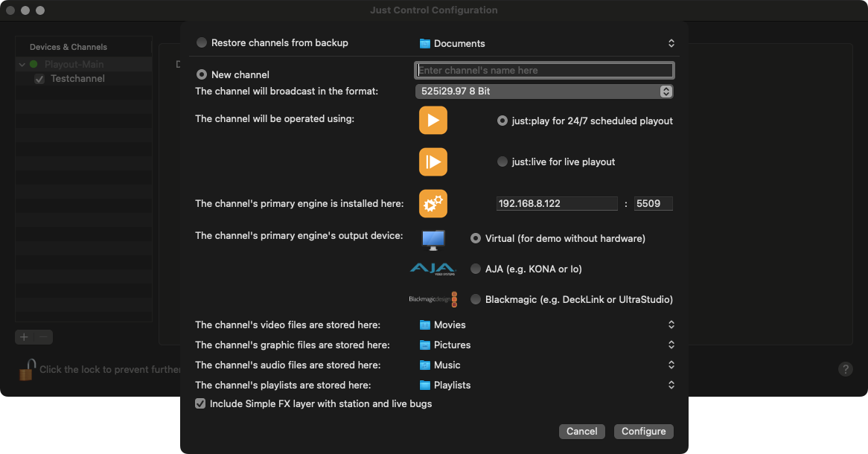Collapse the Playout-Main tree node
This screenshot has height=454, width=868.
click(x=22, y=65)
